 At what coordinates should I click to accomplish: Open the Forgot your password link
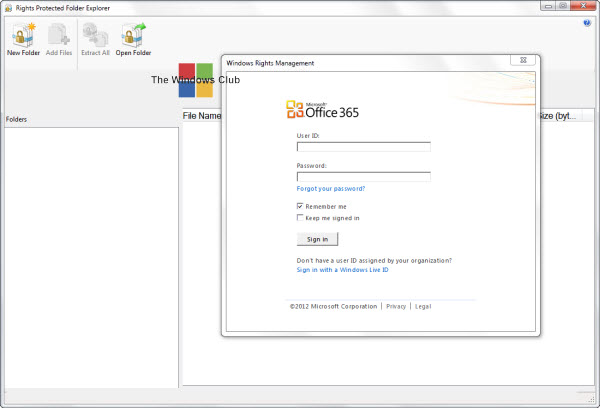(x=331, y=189)
